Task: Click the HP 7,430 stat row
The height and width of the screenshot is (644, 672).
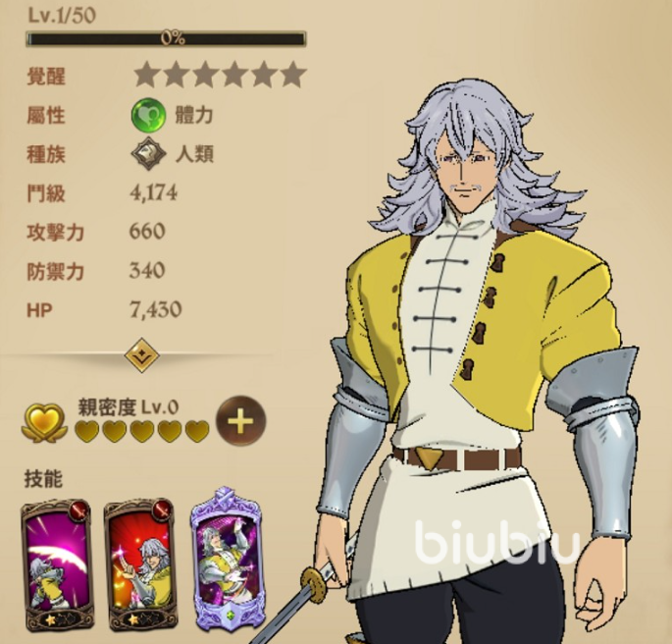Action: pos(104,309)
